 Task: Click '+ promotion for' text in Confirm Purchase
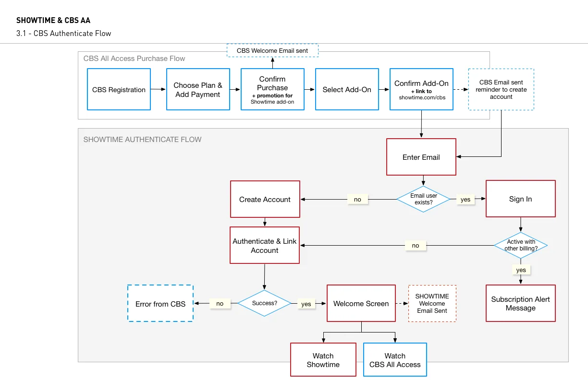click(x=272, y=96)
